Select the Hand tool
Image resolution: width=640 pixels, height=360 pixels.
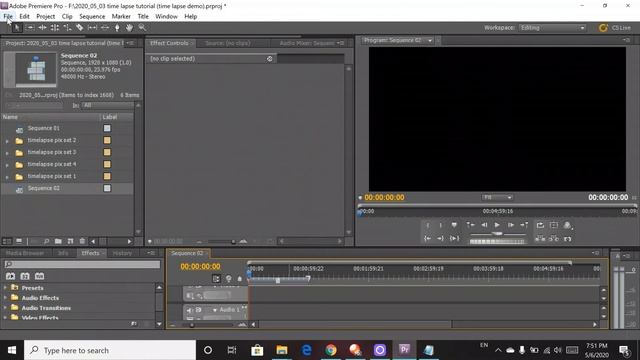click(129, 28)
